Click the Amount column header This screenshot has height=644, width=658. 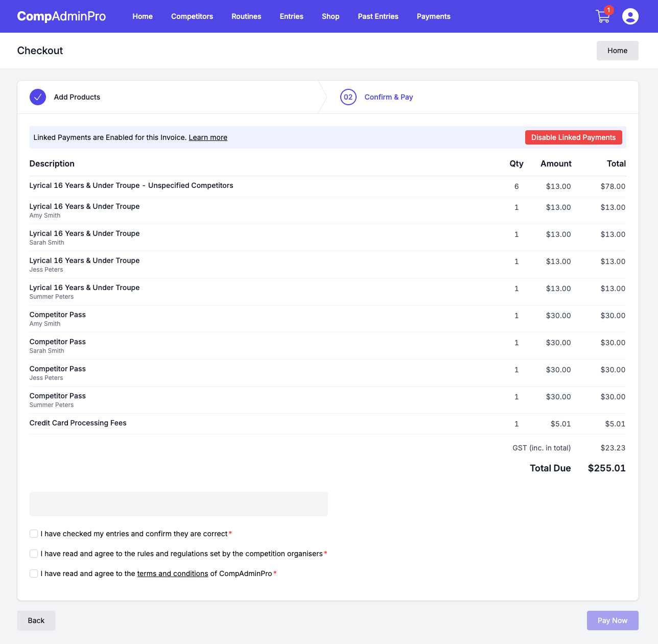556,163
